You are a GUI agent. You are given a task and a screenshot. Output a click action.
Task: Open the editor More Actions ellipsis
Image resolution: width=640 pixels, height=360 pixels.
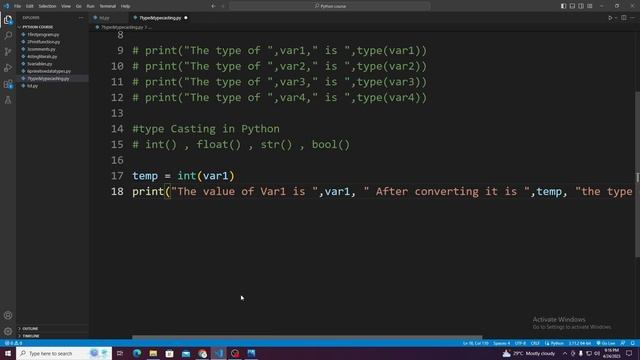[x=632, y=18]
